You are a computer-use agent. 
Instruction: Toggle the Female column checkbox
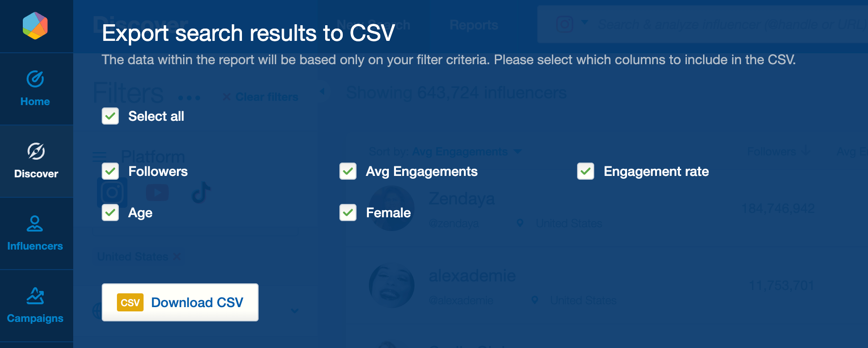click(348, 213)
